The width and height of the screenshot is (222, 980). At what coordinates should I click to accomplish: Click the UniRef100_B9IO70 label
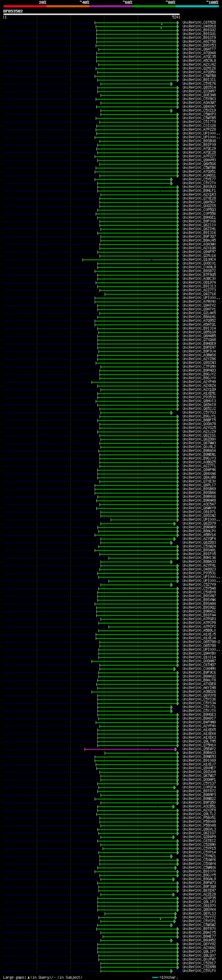click(x=199, y=872)
